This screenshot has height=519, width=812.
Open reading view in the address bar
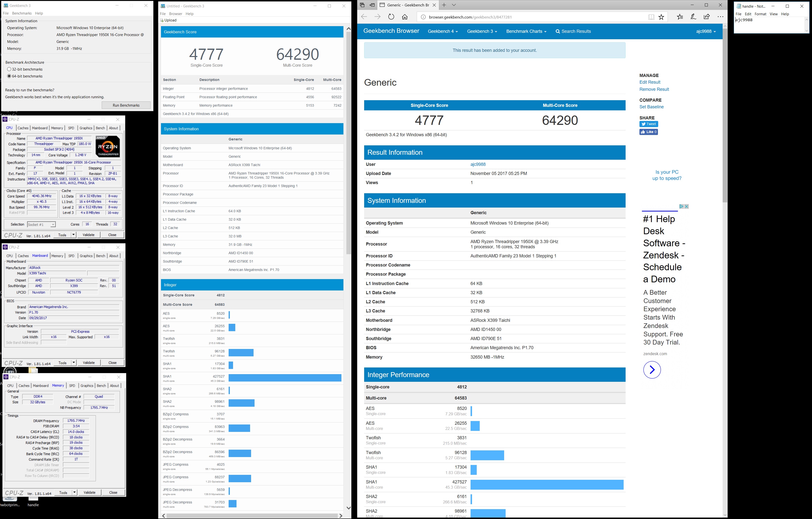point(651,17)
